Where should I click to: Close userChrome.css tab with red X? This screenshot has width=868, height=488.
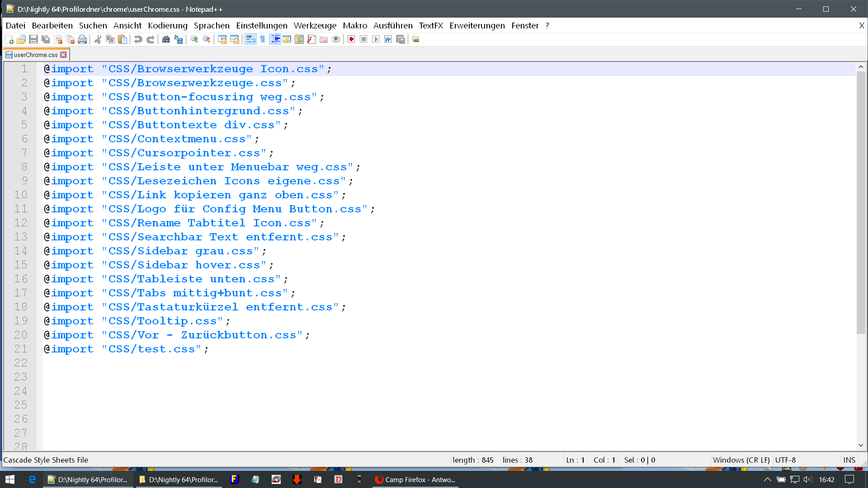tap(64, 55)
